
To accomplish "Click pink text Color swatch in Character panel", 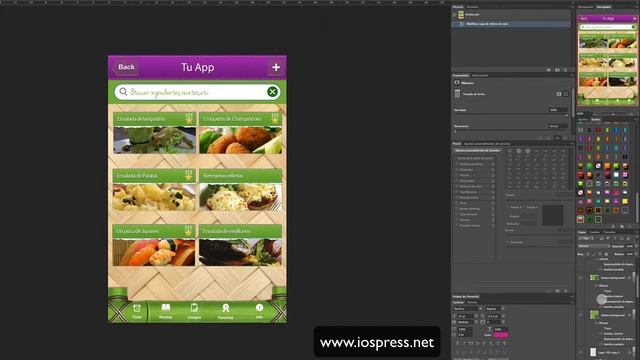I will pos(501,335).
